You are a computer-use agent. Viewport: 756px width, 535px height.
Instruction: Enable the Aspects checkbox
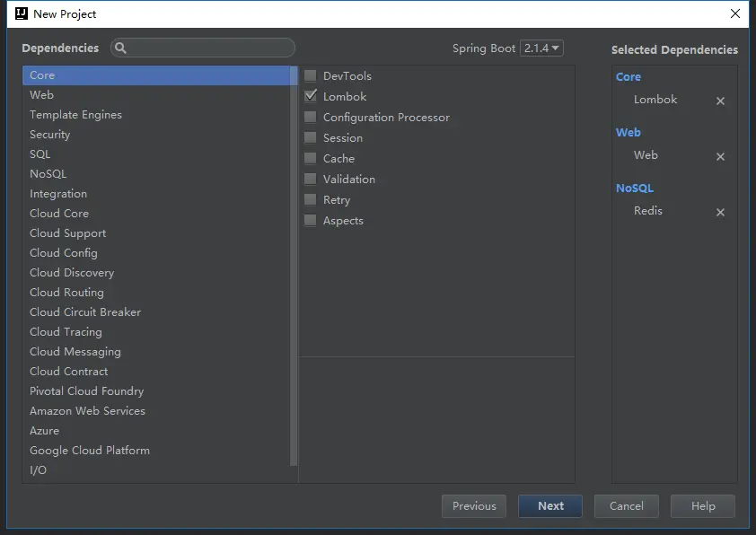(x=311, y=221)
